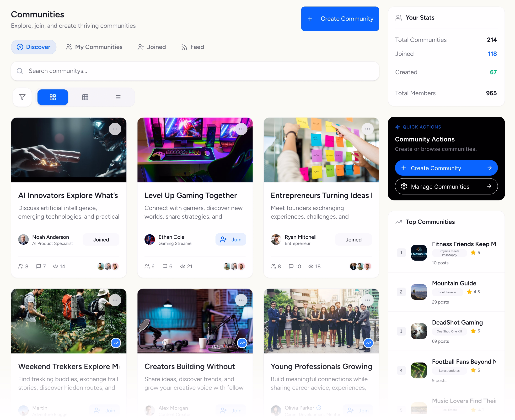
Task: Go to the Feed tab
Action: (193, 47)
